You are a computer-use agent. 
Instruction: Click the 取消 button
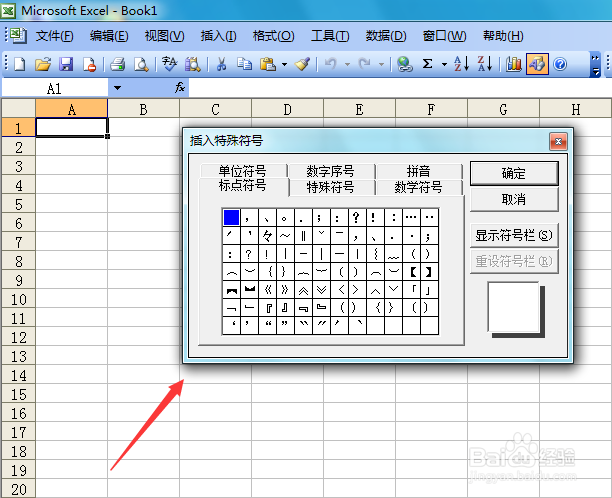point(514,199)
